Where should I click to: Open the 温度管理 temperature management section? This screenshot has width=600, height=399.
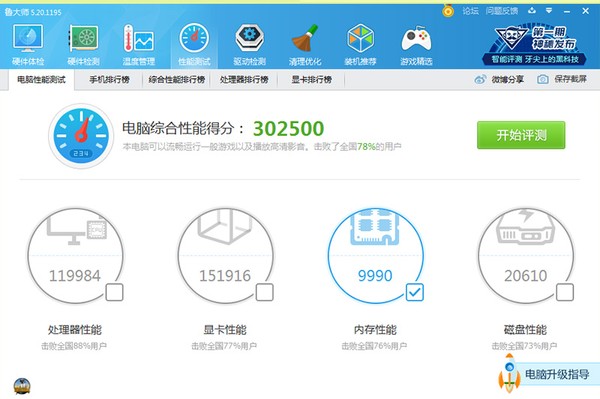pyautogui.click(x=139, y=45)
